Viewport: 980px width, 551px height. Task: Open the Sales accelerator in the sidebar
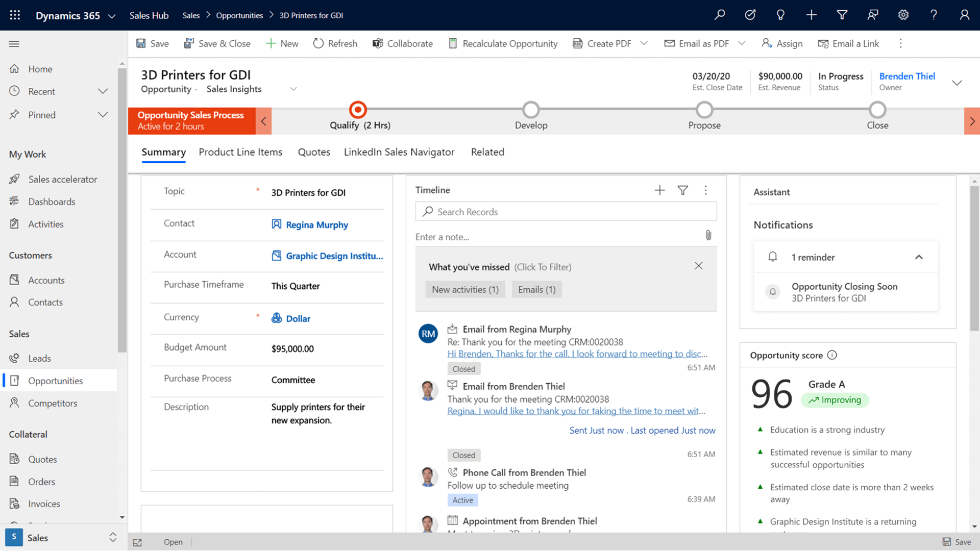pos(62,179)
